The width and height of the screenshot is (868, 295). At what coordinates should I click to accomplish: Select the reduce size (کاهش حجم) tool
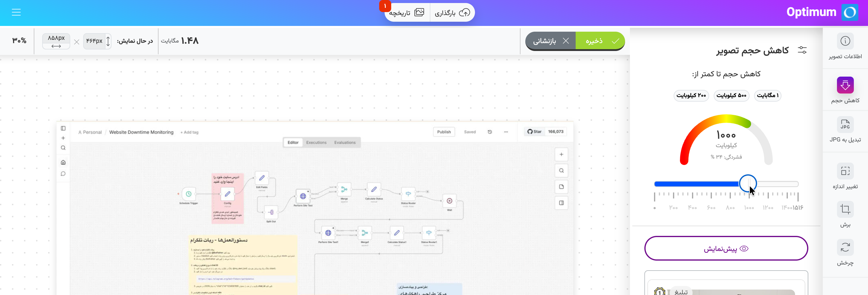(845, 85)
